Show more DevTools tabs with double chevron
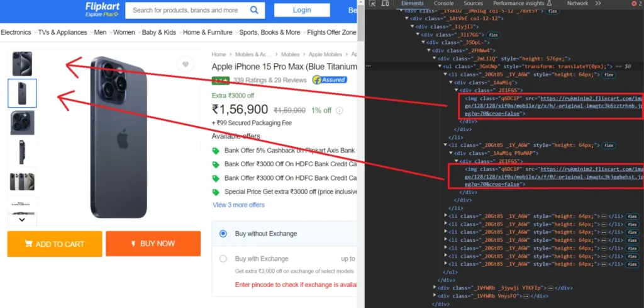This screenshot has height=308, width=644. pos(598,3)
